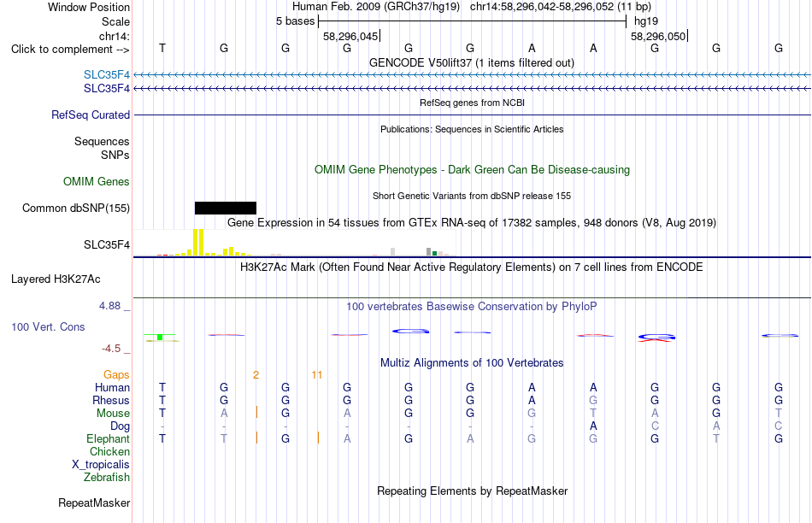Click the Mouse species row label
The width and height of the screenshot is (812, 523).
pyautogui.click(x=113, y=414)
